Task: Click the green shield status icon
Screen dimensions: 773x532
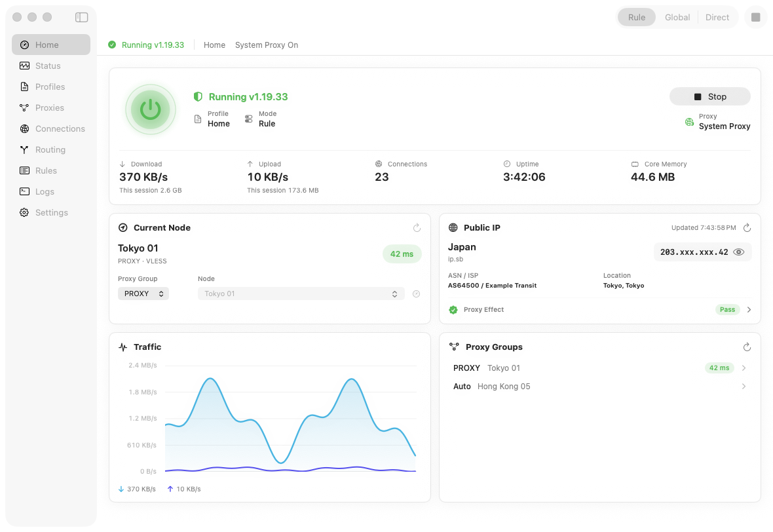Action: pyautogui.click(x=198, y=96)
